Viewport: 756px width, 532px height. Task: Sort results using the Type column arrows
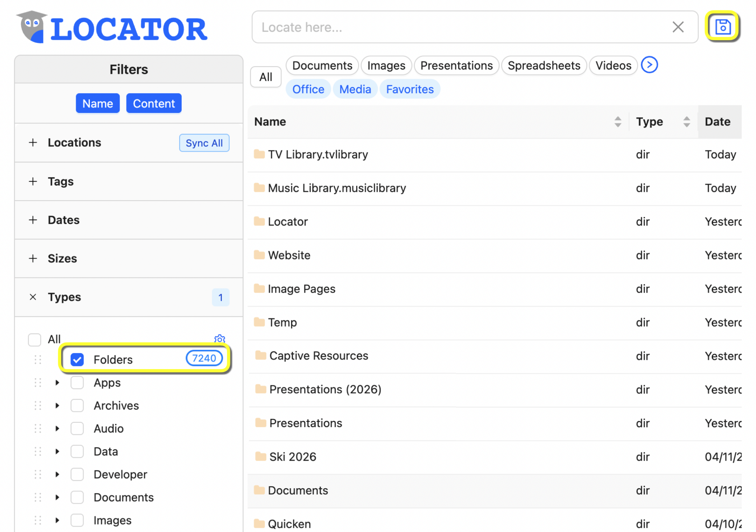686,121
